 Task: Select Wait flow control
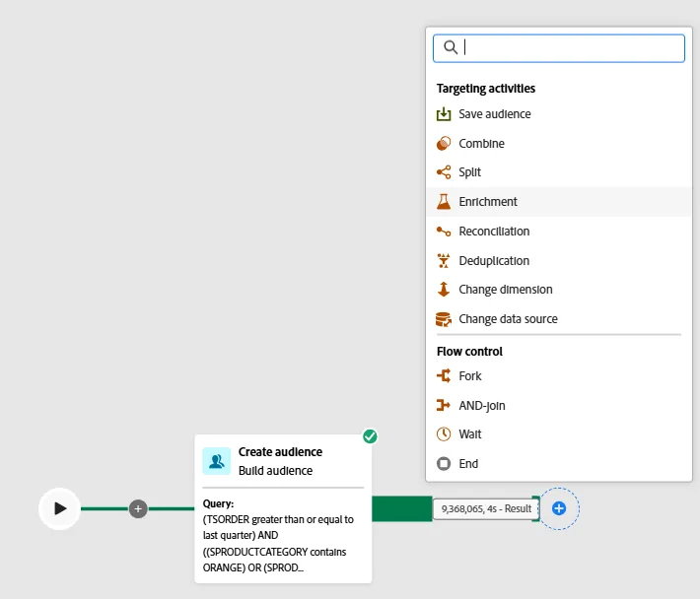tap(558, 433)
